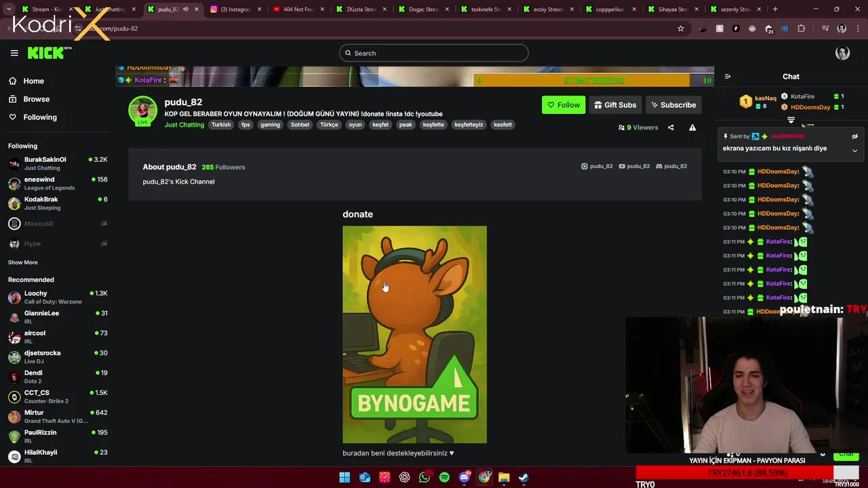Open pudu_82 YouTube social link

634,166
